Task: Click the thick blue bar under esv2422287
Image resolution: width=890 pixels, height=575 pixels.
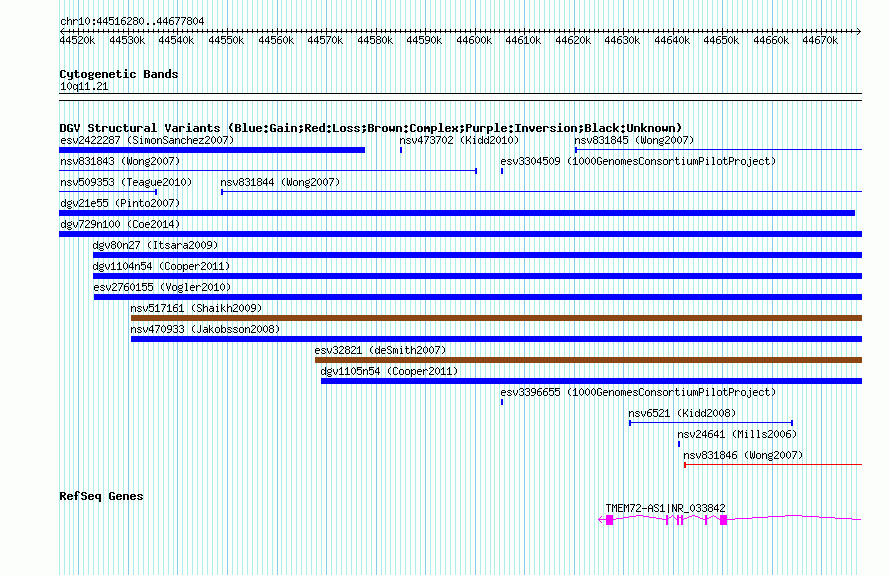Action: click(212, 150)
